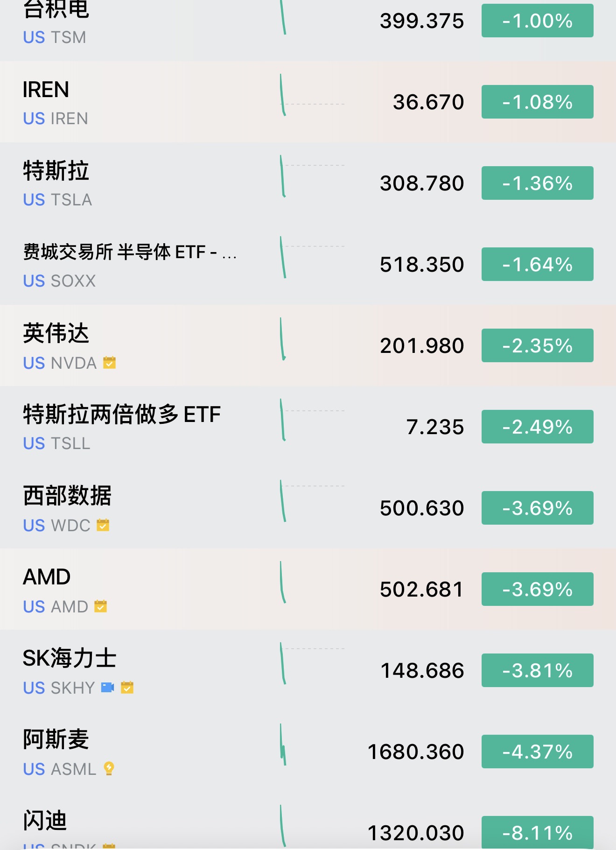Image resolution: width=616 pixels, height=850 pixels.
Task: Select the 特斯拉两倍做多 ETF row
Action: coord(308,427)
